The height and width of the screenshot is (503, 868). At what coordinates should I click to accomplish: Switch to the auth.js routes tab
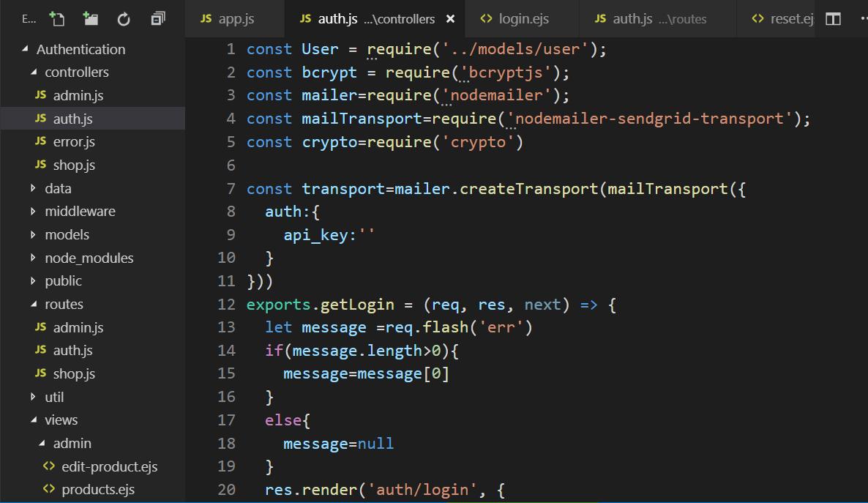(658, 19)
